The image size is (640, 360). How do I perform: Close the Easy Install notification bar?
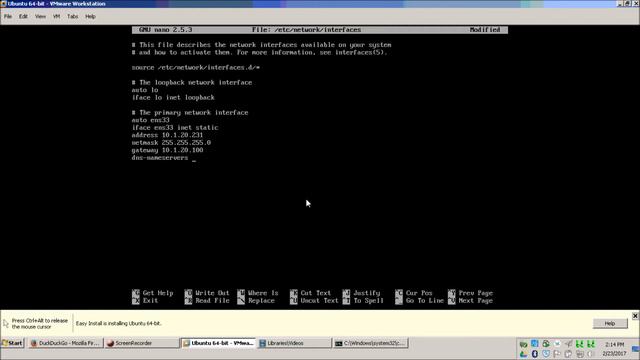click(635, 316)
